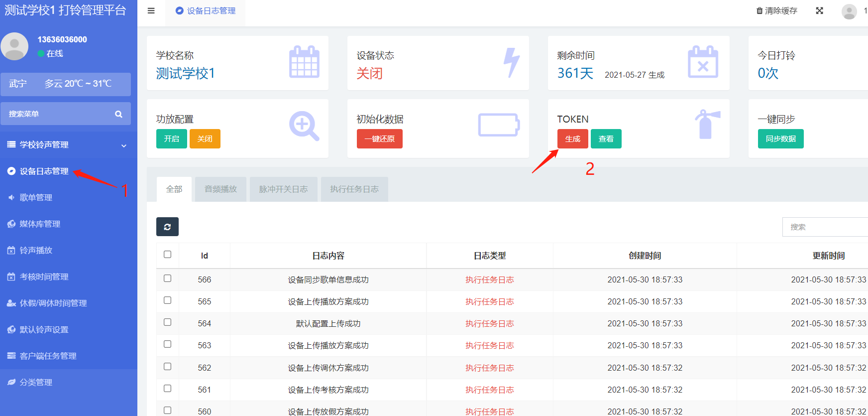868x416 pixels.
Task: Switch to the 音频播放 tab
Action: (220, 189)
